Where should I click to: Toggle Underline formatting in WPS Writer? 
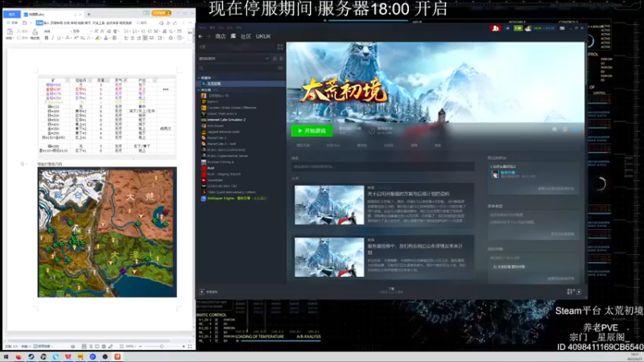coord(59,38)
